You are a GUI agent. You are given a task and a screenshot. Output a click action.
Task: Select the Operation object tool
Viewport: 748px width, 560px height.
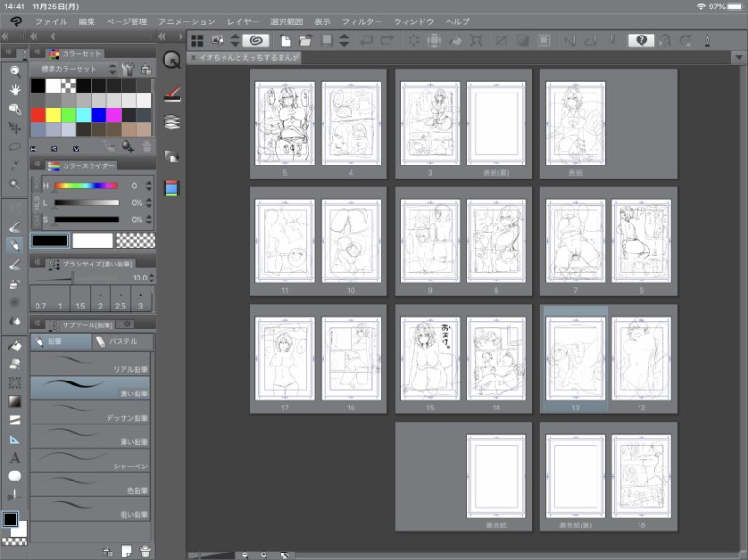[x=15, y=108]
